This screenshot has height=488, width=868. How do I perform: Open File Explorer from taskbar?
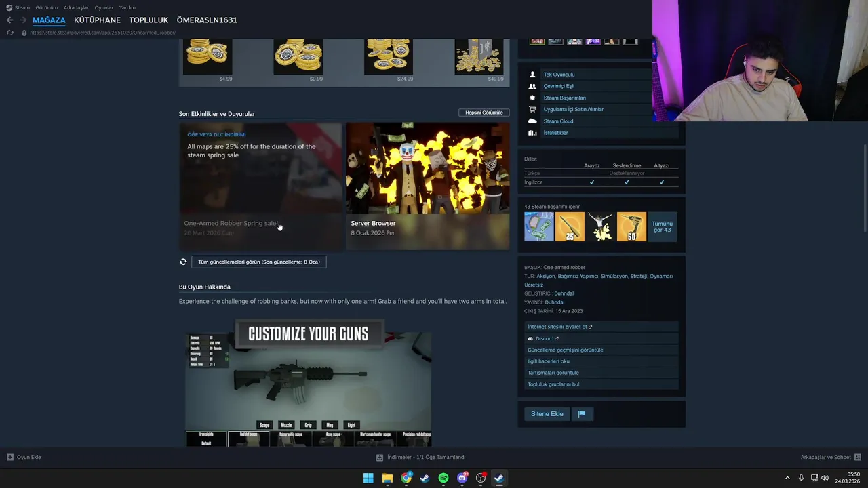point(387,478)
